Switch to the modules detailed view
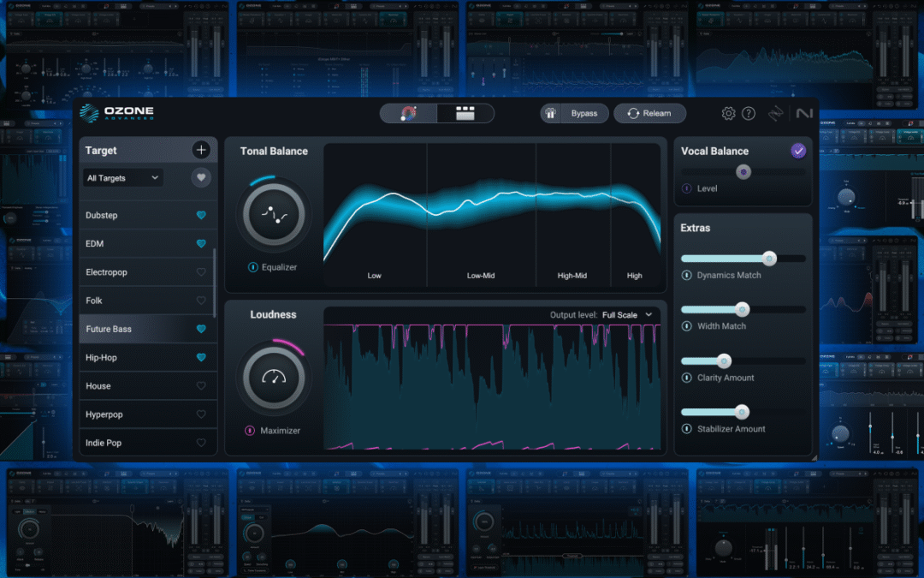The height and width of the screenshot is (578, 924). tap(465, 113)
